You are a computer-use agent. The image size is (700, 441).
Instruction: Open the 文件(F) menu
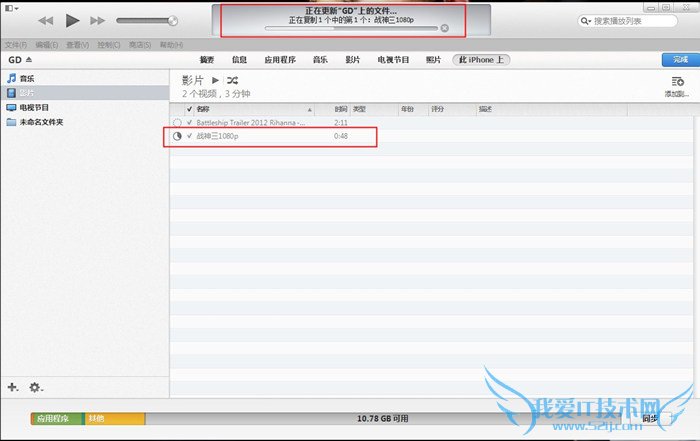click(16, 45)
